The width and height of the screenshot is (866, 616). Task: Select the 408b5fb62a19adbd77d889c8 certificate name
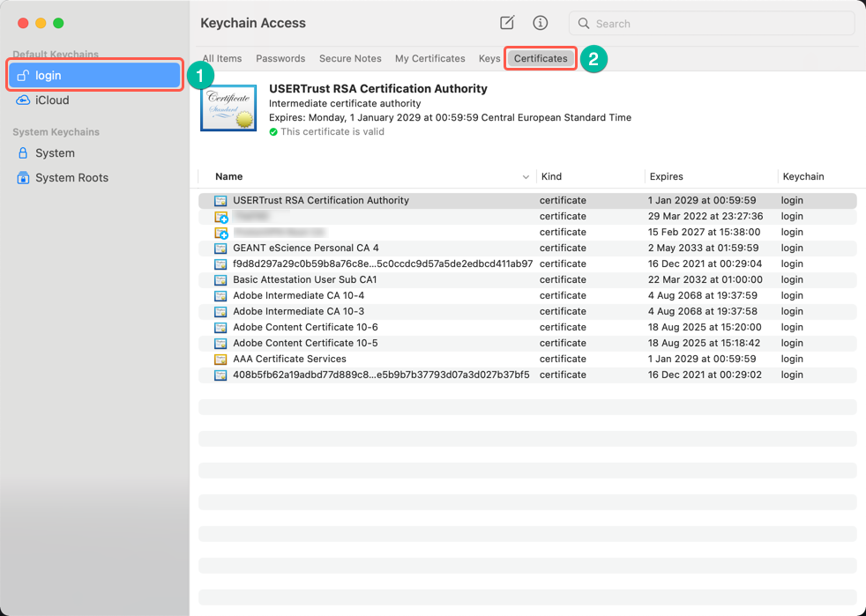(x=381, y=375)
